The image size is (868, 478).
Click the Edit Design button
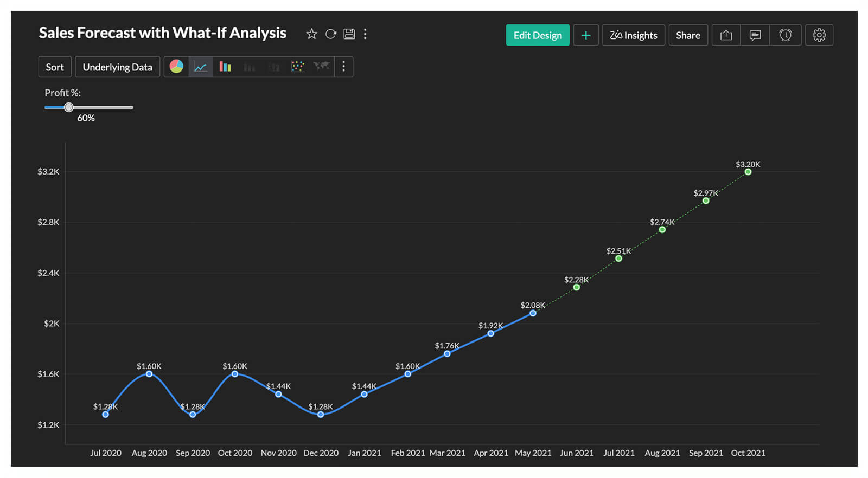coord(538,35)
